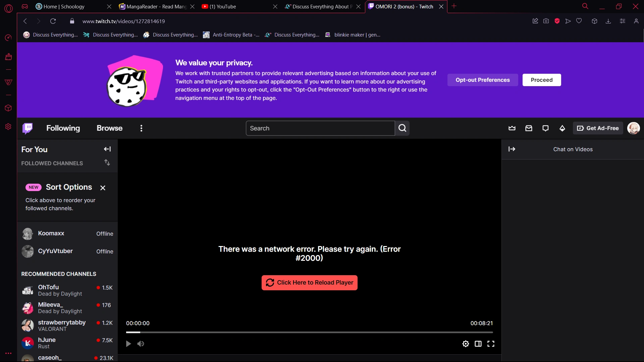Click Proceed on the privacy banner
644x362 pixels.
(x=541, y=80)
